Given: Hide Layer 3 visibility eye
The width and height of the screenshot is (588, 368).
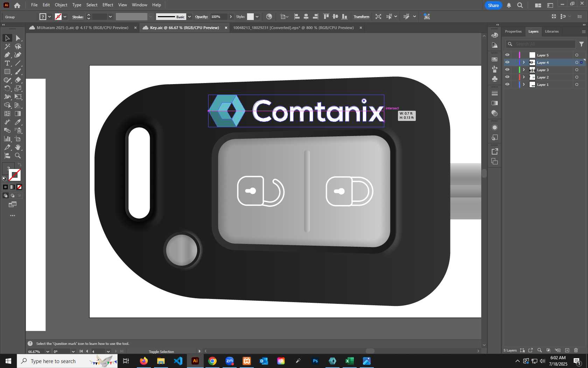Looking at the screenshot, I should point(507,70).
